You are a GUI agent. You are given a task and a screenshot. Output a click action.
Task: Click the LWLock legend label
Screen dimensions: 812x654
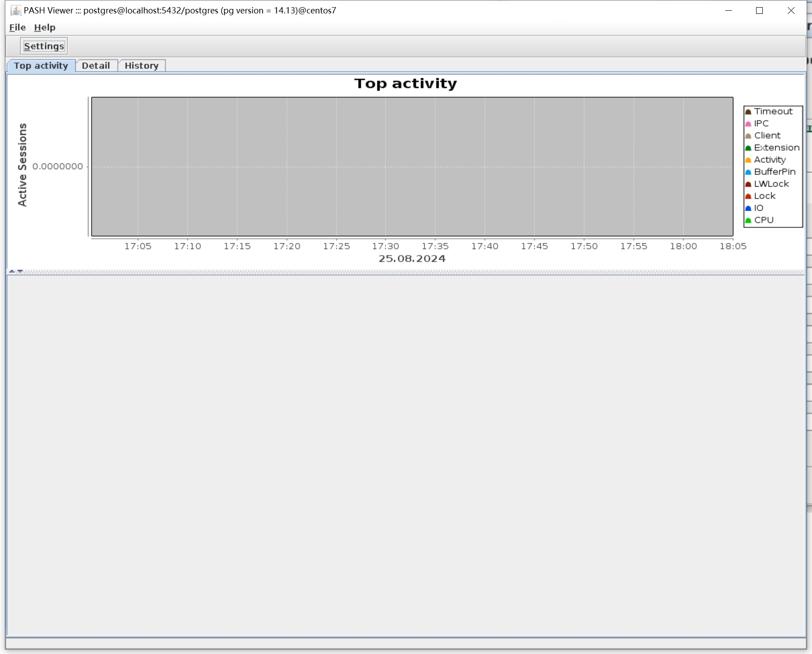[771, 184]
